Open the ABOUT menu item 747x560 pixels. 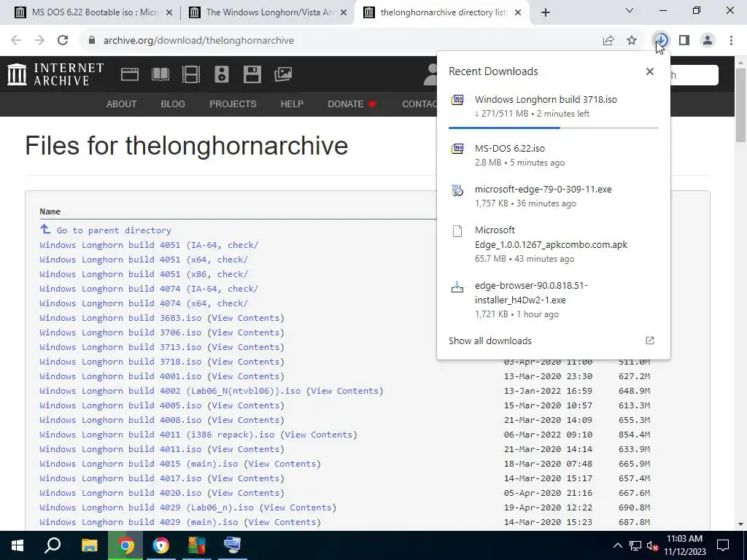click(122, 104)
